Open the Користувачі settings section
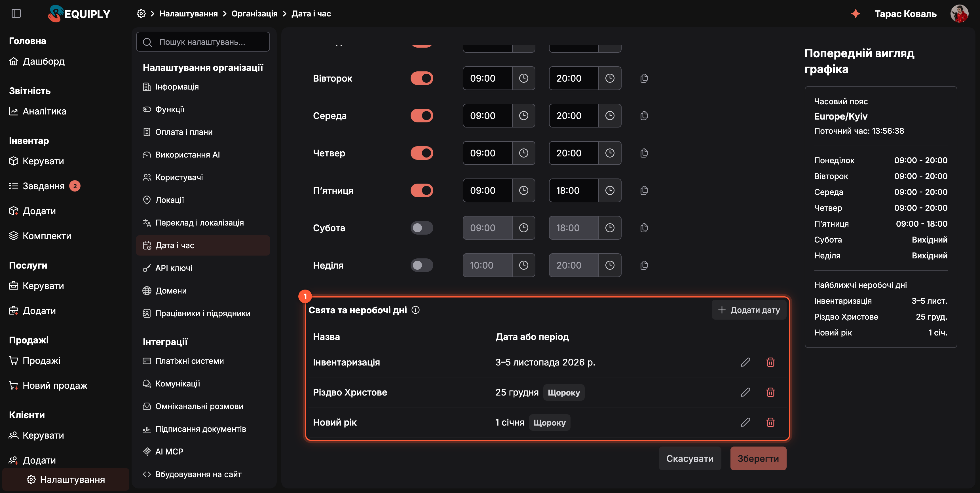Image resolution: width=980 pixels, height=493 pixels. (203, 178)
